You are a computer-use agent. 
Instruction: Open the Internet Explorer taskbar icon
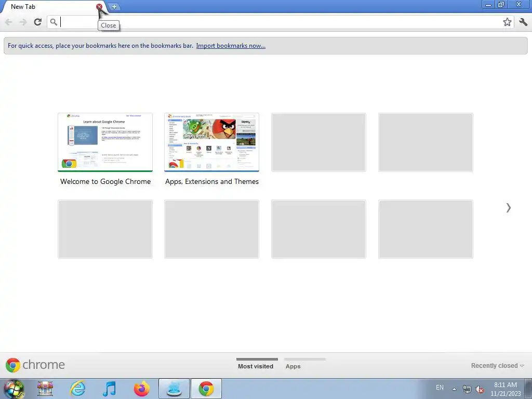pyautogui.click(x=77, y=389)
